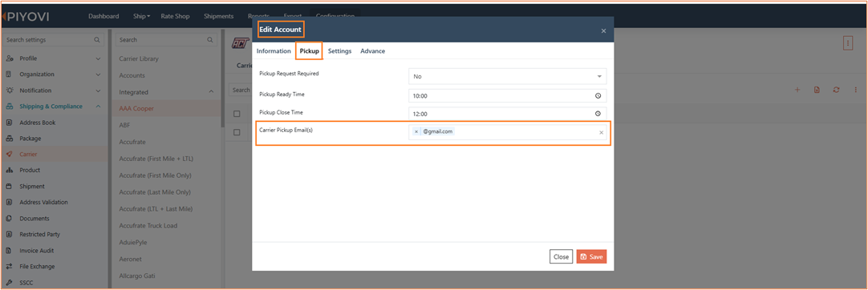Screen dimensions: 868x290
Task: Select ABF carrier
Action: pyautogui.click(x=124, y=126)
